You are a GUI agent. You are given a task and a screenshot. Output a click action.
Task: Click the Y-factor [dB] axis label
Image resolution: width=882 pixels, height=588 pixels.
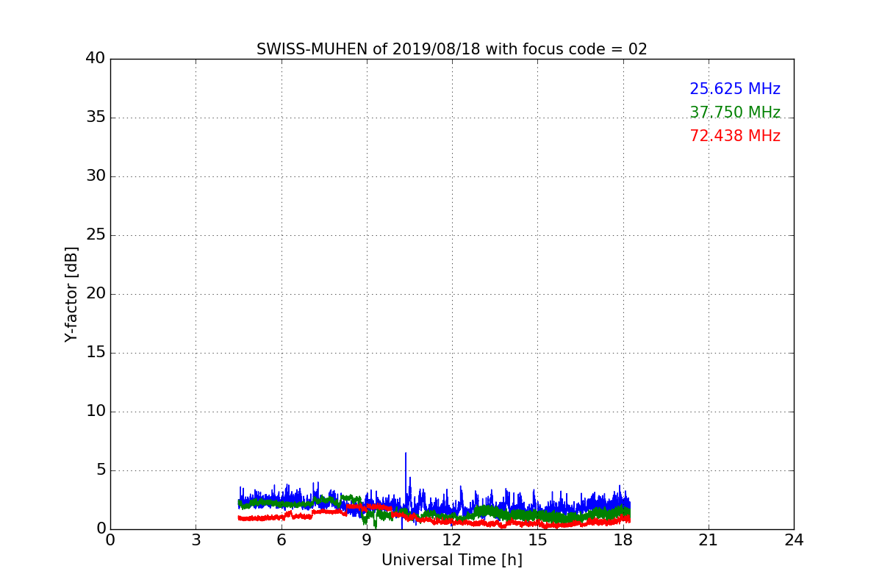(71, 294)
